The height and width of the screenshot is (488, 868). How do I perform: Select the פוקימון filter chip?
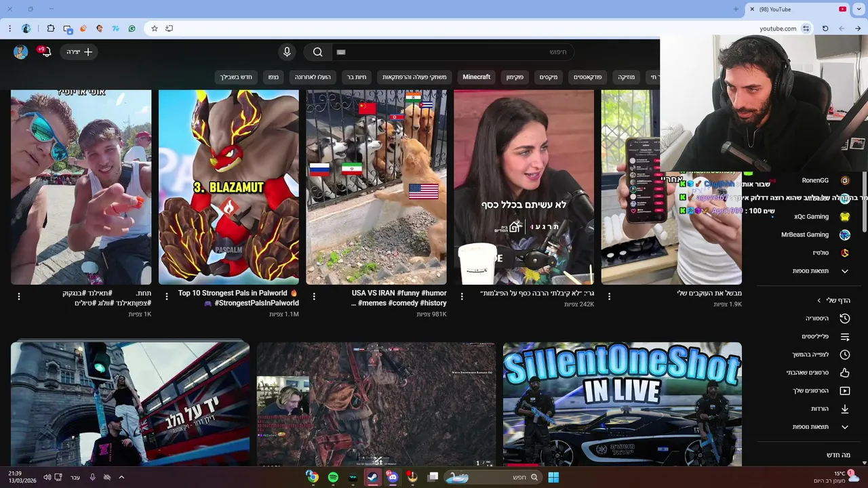515,77
